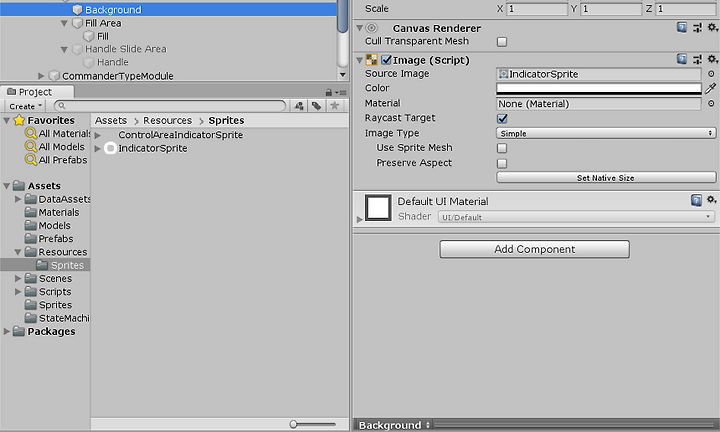
Task: Open the Source Image object picker
Action: pos(711,74)
